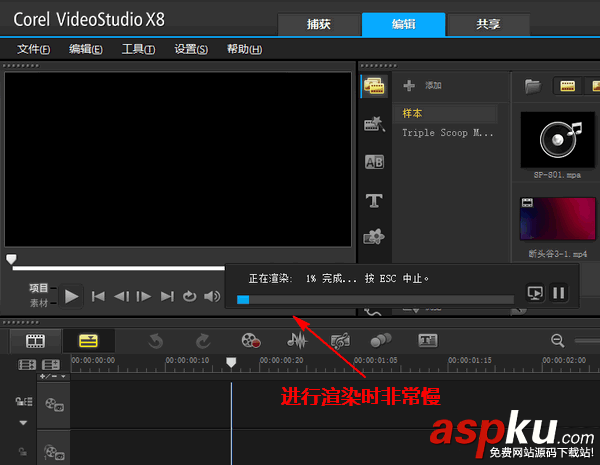Click the import media folder icon
Image resolution: width=600 pixels, height=465 pixels.
533,86
